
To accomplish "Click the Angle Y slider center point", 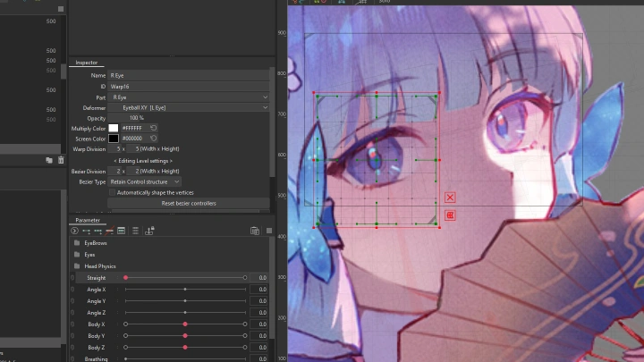I will 185,301.
